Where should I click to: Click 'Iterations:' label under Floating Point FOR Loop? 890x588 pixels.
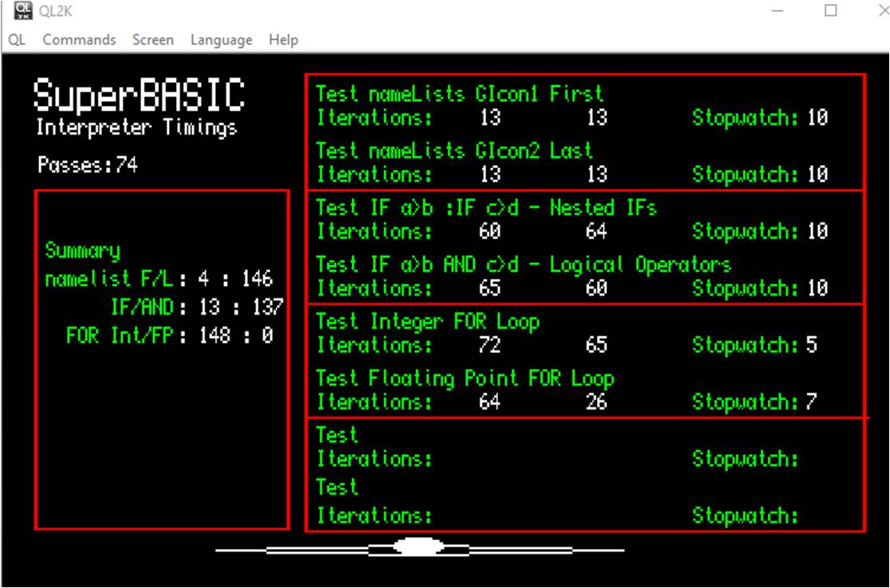click(x=374, y=402)
